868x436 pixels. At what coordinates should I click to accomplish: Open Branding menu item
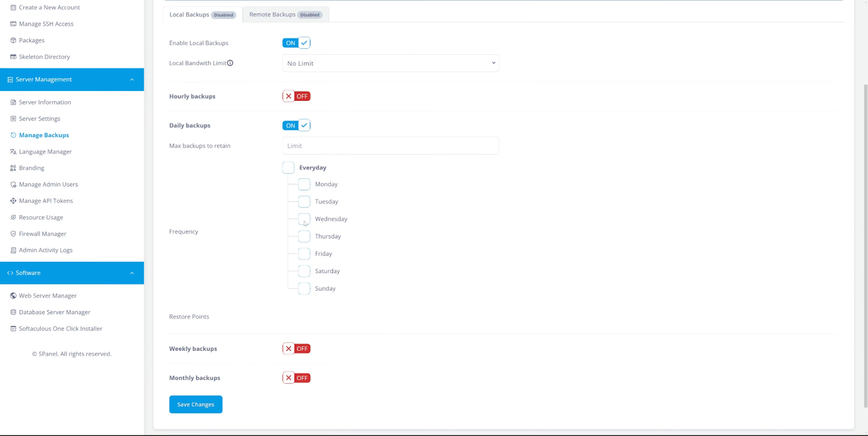[x=32, y=168]
